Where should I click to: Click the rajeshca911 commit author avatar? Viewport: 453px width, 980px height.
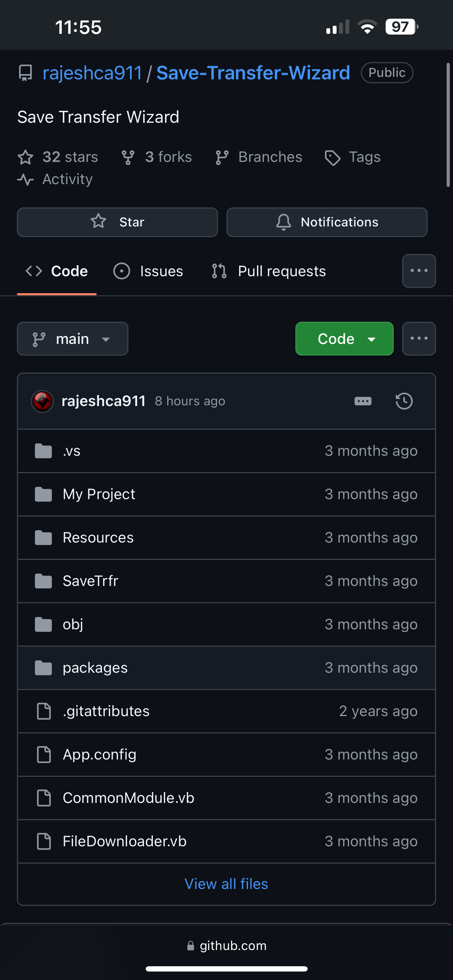point(42,401)
